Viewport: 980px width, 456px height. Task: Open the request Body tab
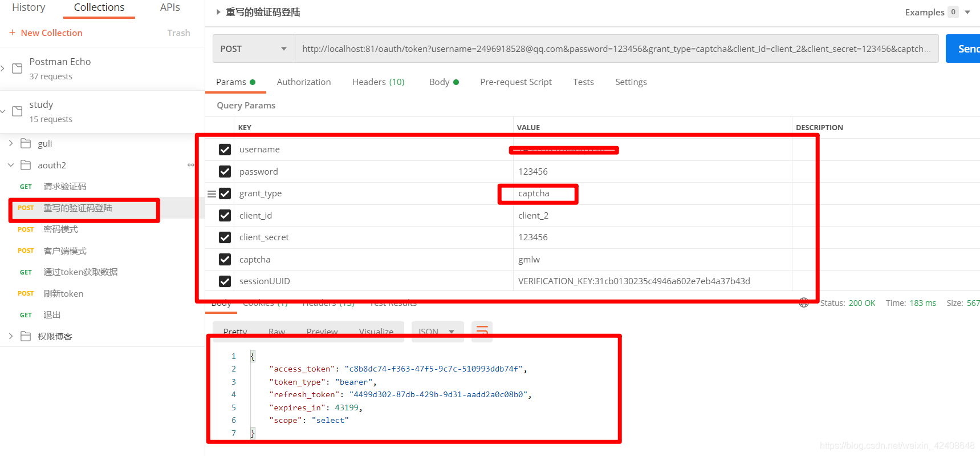click(444, 82)
